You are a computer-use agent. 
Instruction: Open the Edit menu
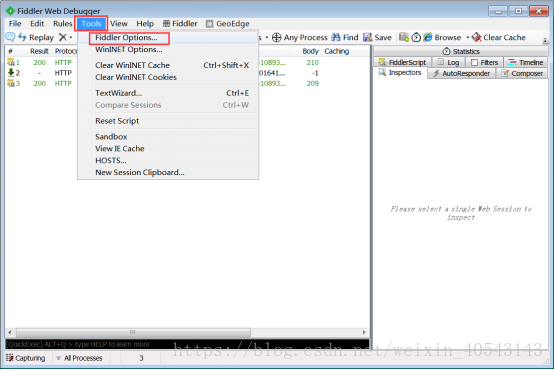pyautogui.click(x=37, y=24)
